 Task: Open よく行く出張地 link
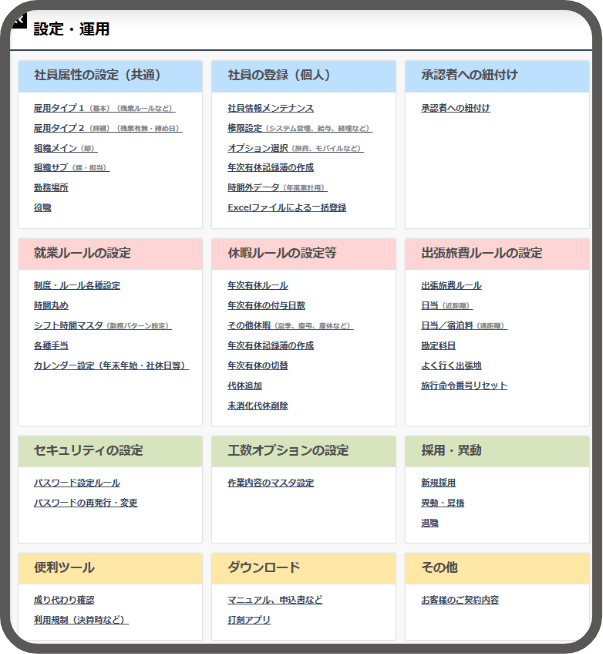451,365
